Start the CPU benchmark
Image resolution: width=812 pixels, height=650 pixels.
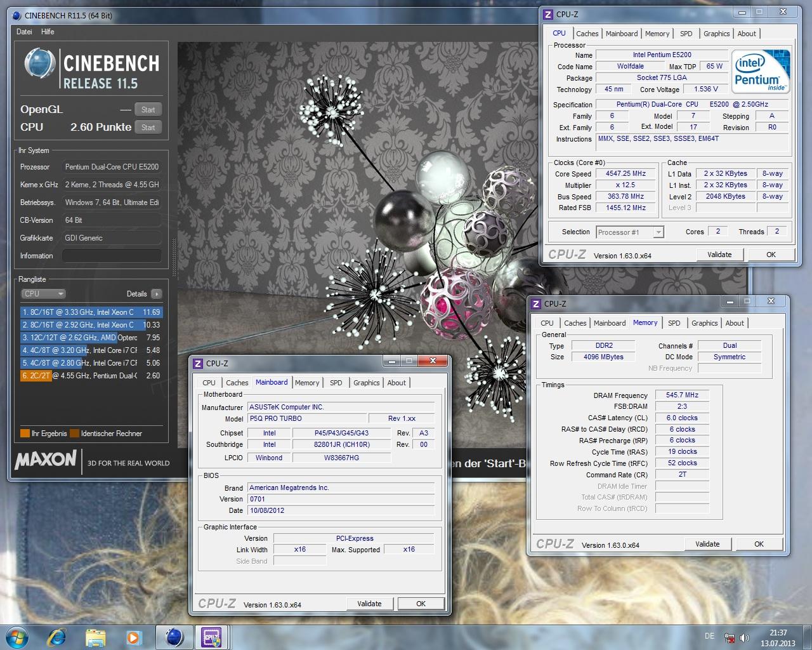click(x=148, y=128)
